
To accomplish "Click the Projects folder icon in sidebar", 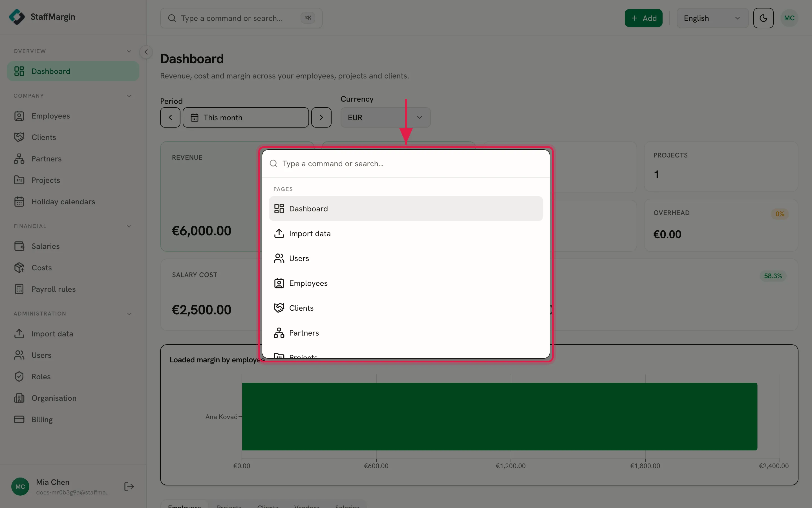I will coord(19,180).
